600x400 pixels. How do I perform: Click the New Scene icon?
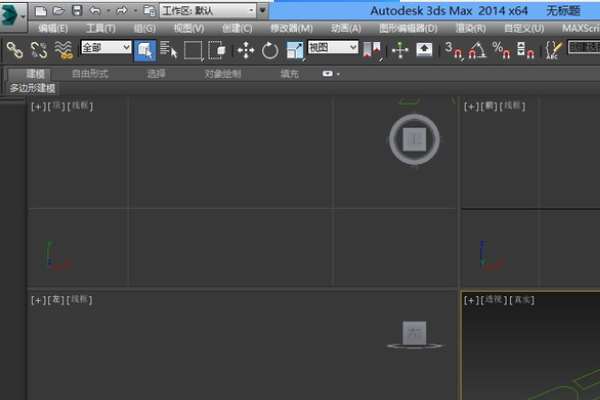point(41,11)
